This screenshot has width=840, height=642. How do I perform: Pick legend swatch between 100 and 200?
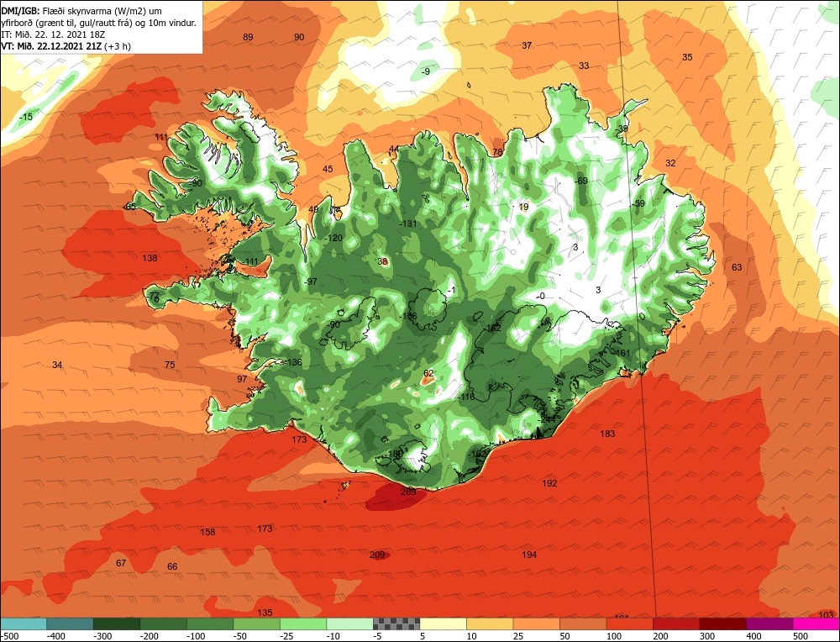coord(629,624)
